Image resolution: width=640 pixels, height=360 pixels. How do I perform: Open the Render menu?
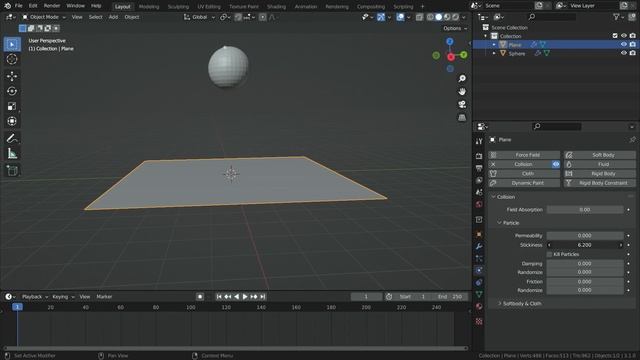52,6
